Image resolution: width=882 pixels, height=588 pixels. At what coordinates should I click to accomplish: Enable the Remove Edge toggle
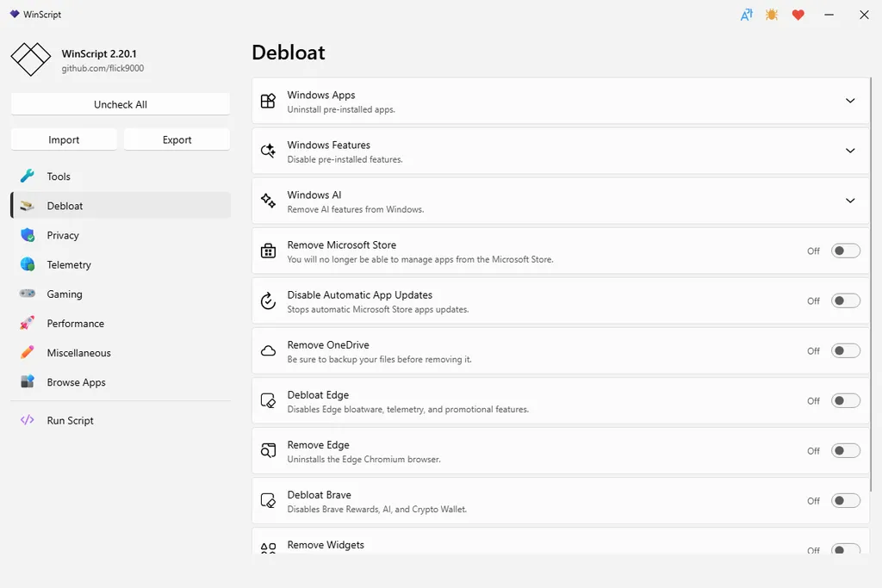[846, 451]
